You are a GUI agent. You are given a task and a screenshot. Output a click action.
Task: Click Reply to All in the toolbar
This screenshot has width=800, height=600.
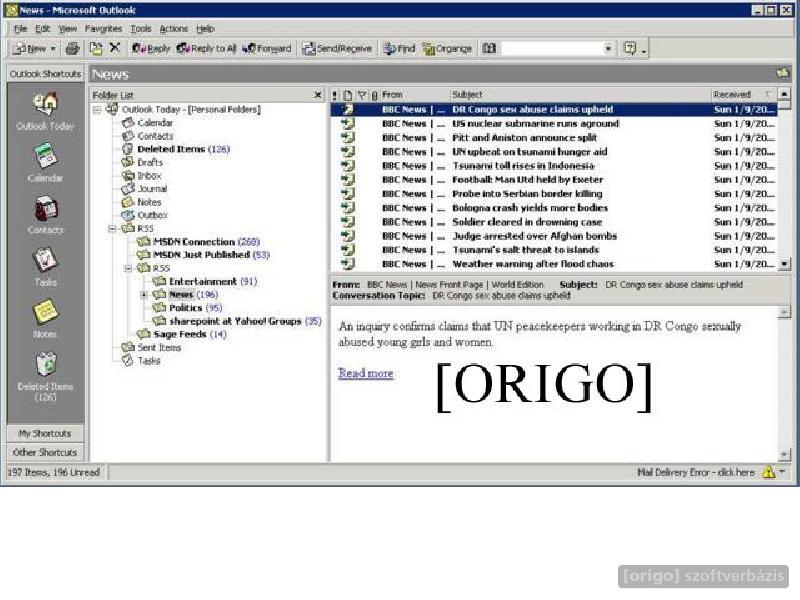point(207,48)
